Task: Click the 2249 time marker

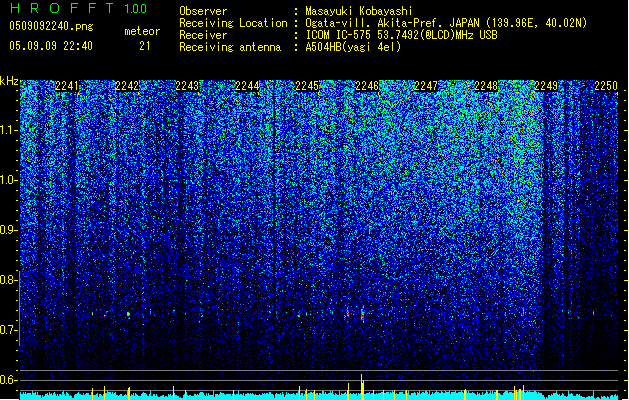Action: point(546,85)
